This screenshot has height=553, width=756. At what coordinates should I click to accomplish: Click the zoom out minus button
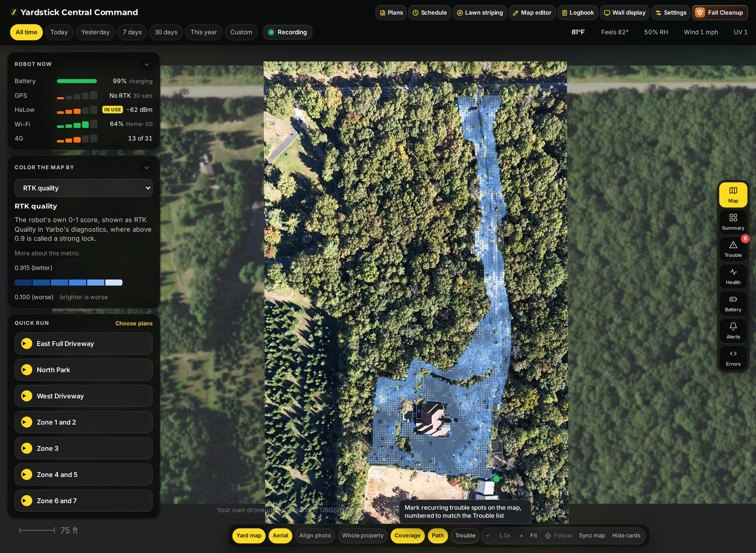click(x=487, y=535)
